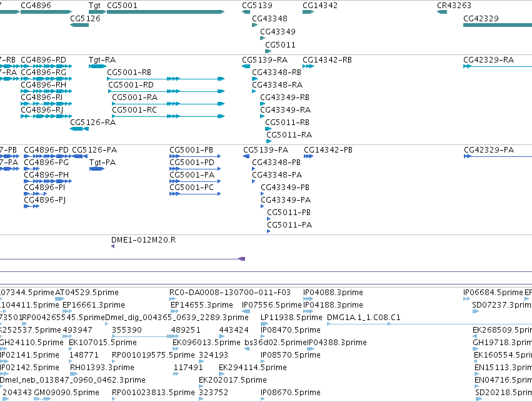Select transcript CG43349-RA

coord(285,110)
